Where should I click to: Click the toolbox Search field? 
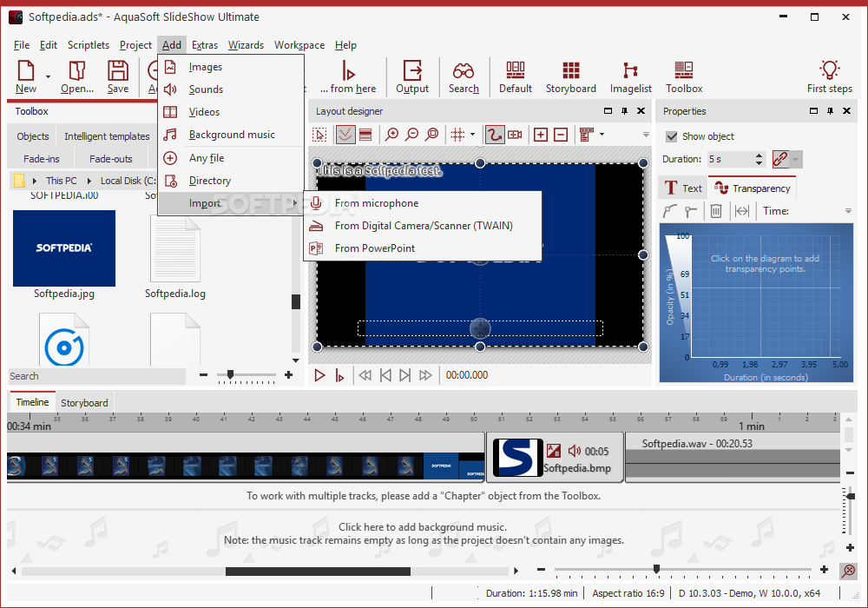click(x=97, y=376)
